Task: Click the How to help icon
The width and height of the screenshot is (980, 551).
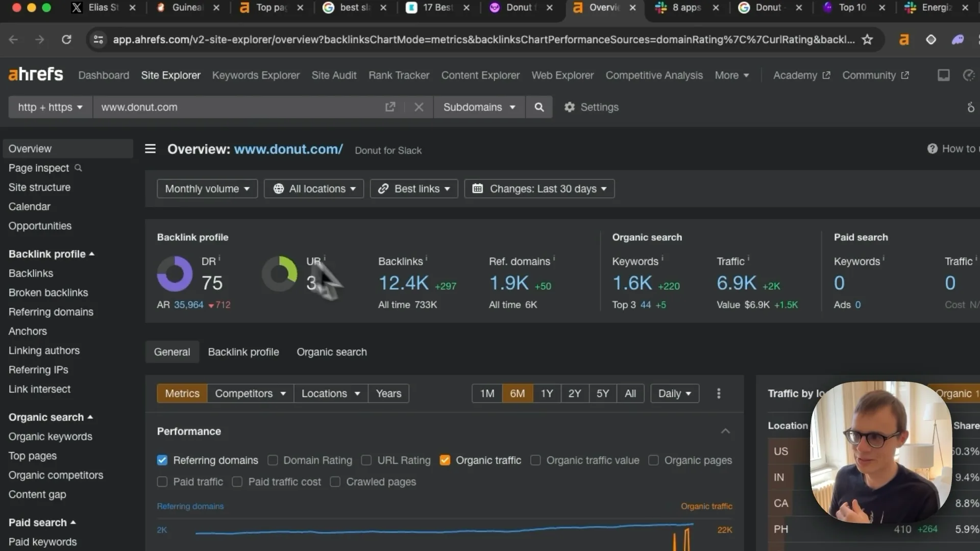Action: [932, 148]
